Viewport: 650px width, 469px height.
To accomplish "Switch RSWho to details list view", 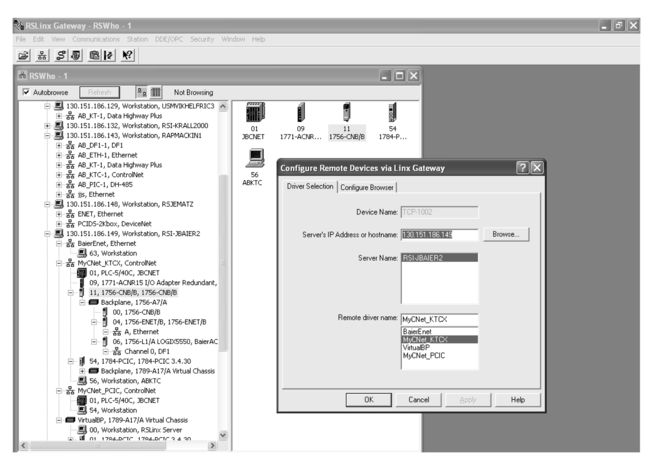I will point(156,92).
